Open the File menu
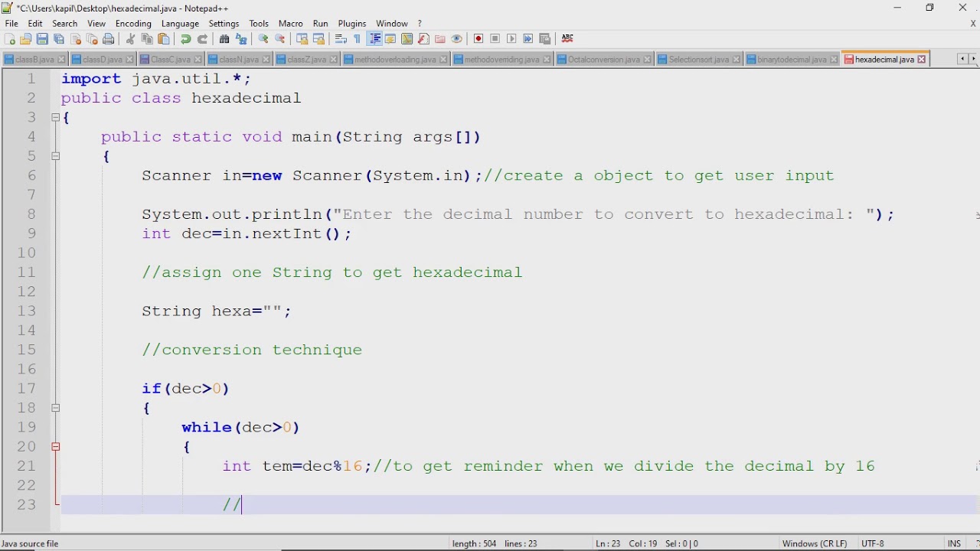 point(11,24)
